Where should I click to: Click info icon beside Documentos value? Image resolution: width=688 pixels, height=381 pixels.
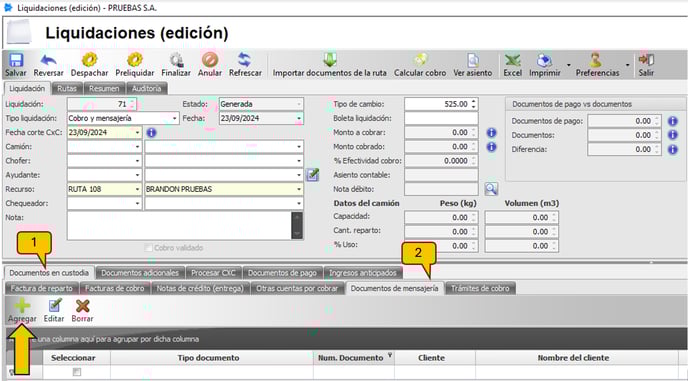click(x=672, y=135)
